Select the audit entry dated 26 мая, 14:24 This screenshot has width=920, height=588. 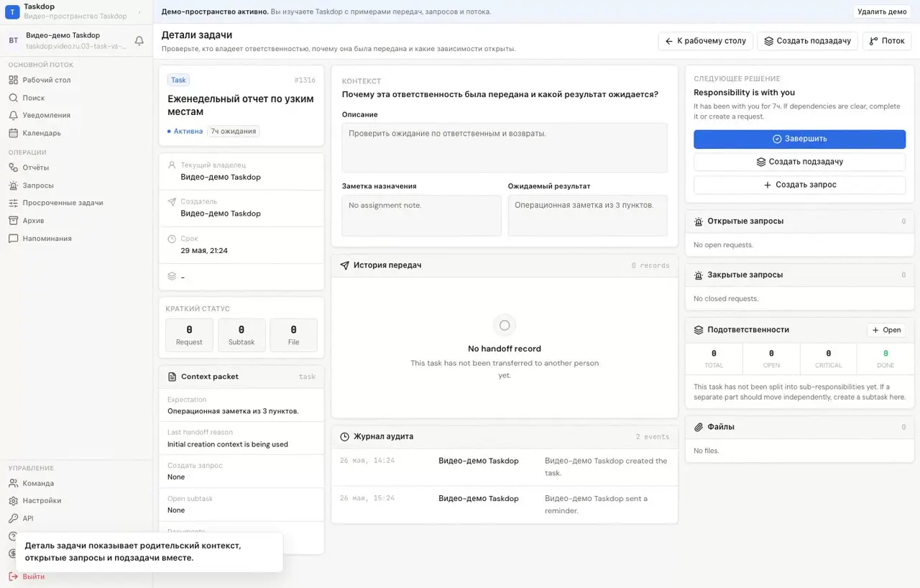pos(505,467)
